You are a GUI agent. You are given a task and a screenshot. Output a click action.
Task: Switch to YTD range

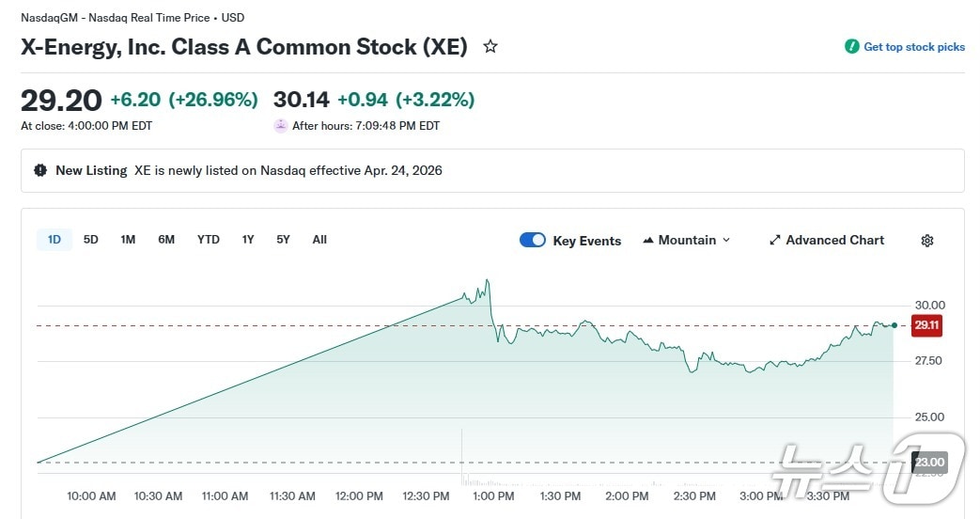(208, 240)
